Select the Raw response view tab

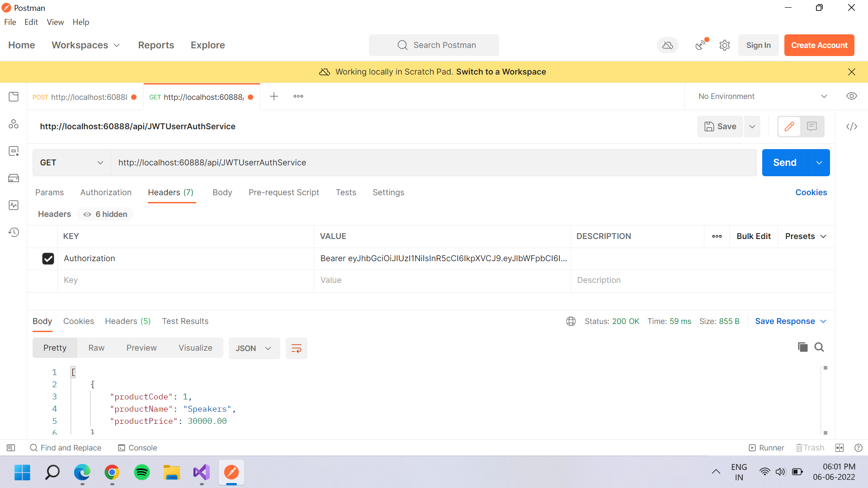coord(96,348)
